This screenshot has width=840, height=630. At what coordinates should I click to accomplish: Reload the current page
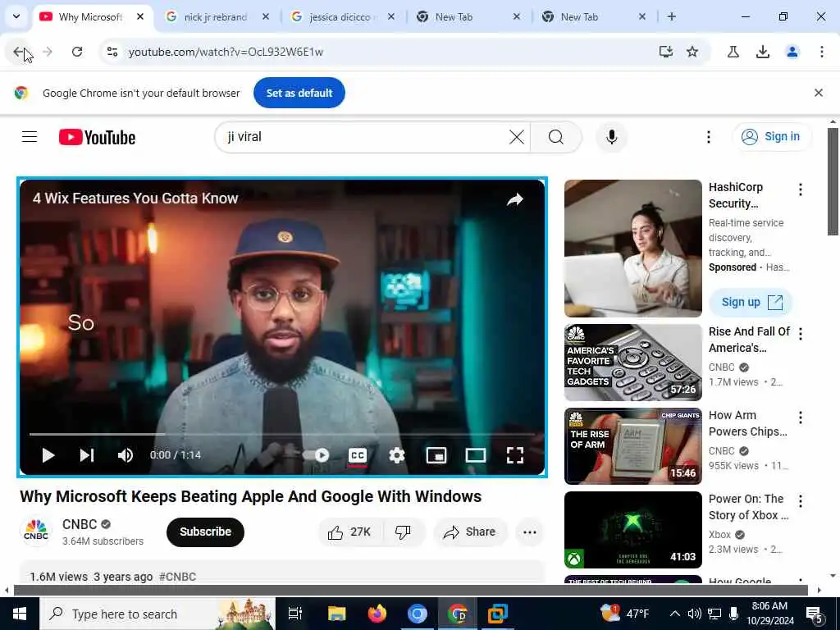tap(77, 52)
